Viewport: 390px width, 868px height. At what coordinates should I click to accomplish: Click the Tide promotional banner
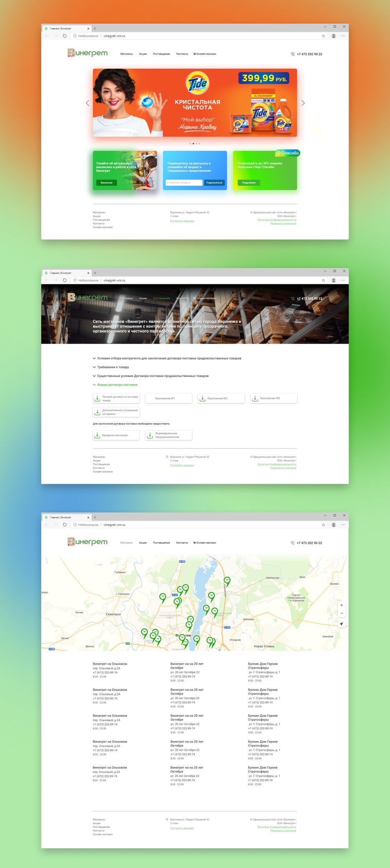click(195, 103)
